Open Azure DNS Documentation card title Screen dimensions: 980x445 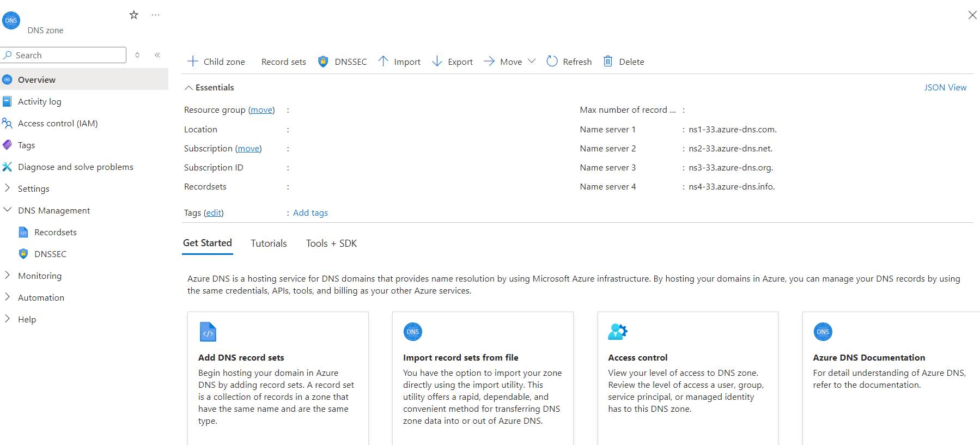pyautogui.click(x=869, y=357)
